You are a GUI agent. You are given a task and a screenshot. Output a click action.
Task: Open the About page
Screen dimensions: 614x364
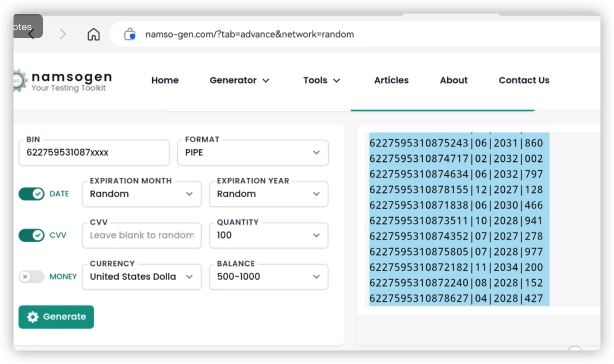(x=454, y=80)
